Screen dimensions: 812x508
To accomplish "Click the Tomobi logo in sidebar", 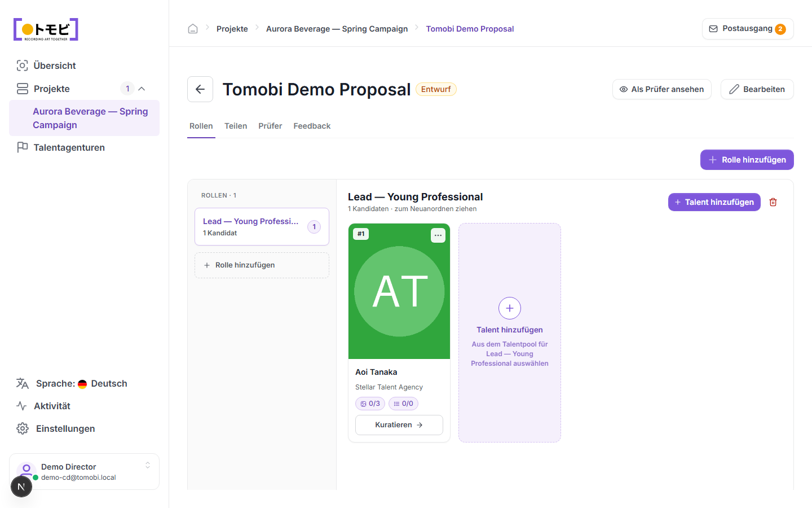I will (46, 29).
